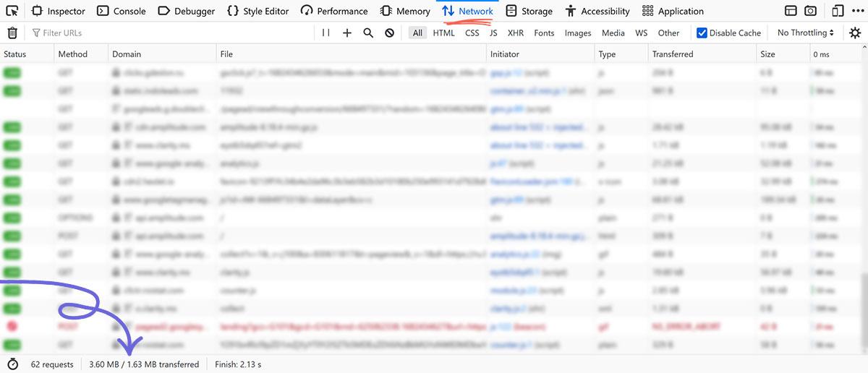The width and height of the screenshot is (868, 373).
Task: Take a screenshot with camera icon
Action: click(x=811, y=11)
